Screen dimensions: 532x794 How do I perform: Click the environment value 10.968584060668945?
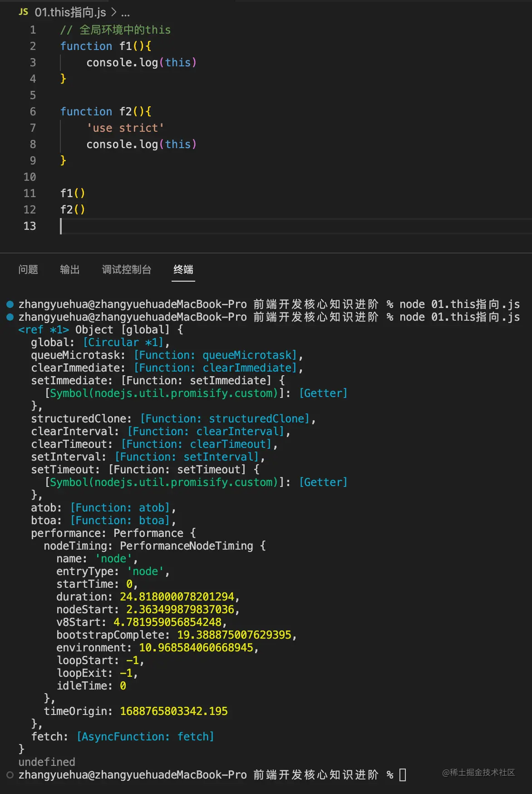tap(196, 648)
